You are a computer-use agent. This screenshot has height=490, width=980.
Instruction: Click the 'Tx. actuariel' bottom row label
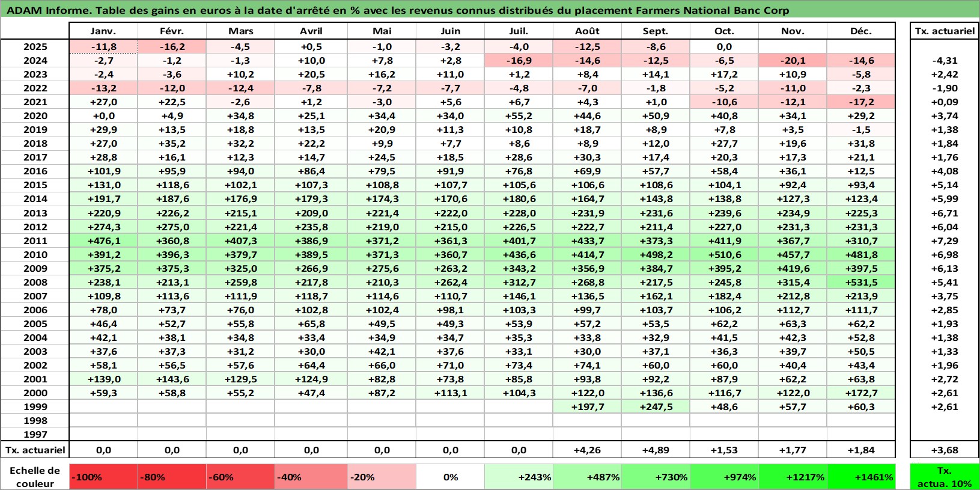[x=35, y=450]
